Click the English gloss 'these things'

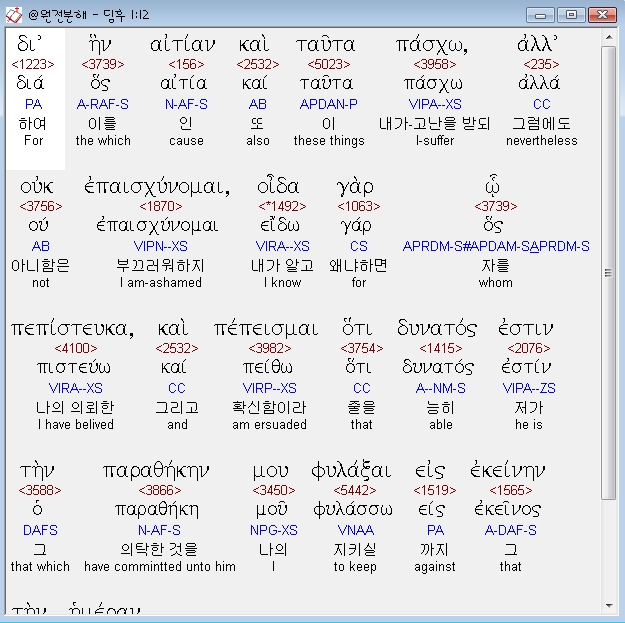click(329, 141)
